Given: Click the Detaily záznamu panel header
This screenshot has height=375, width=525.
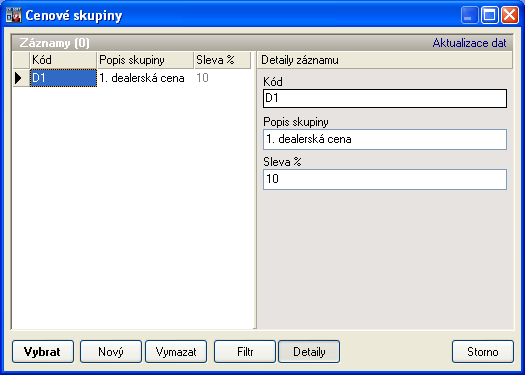Looking at the screenshot, I should coord(384,60).
